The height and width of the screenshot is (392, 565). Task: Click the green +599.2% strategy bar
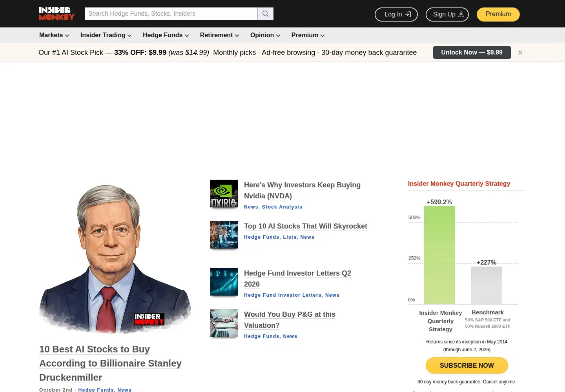[439, 255]
